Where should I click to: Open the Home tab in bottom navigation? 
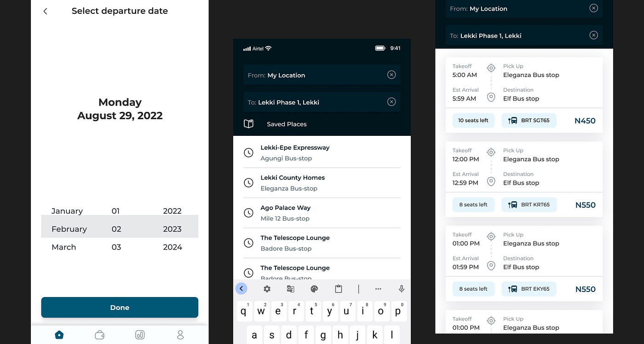(59, 335)
